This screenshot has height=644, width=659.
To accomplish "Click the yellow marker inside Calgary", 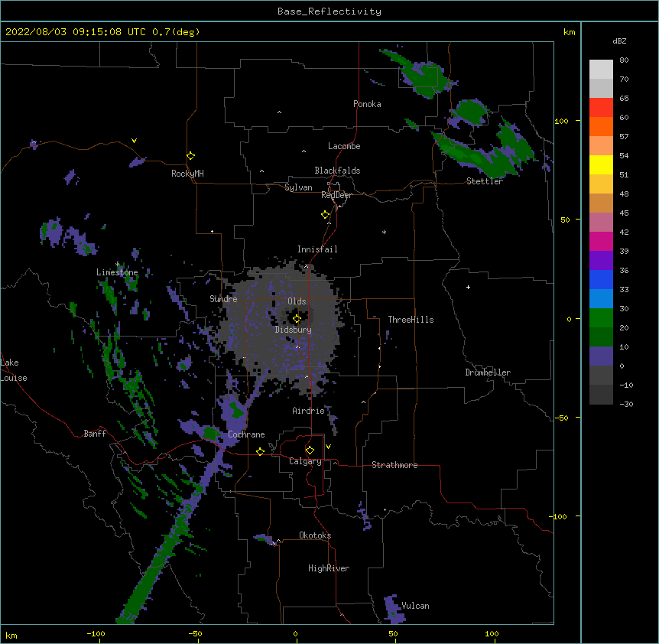I will [310, 450].
